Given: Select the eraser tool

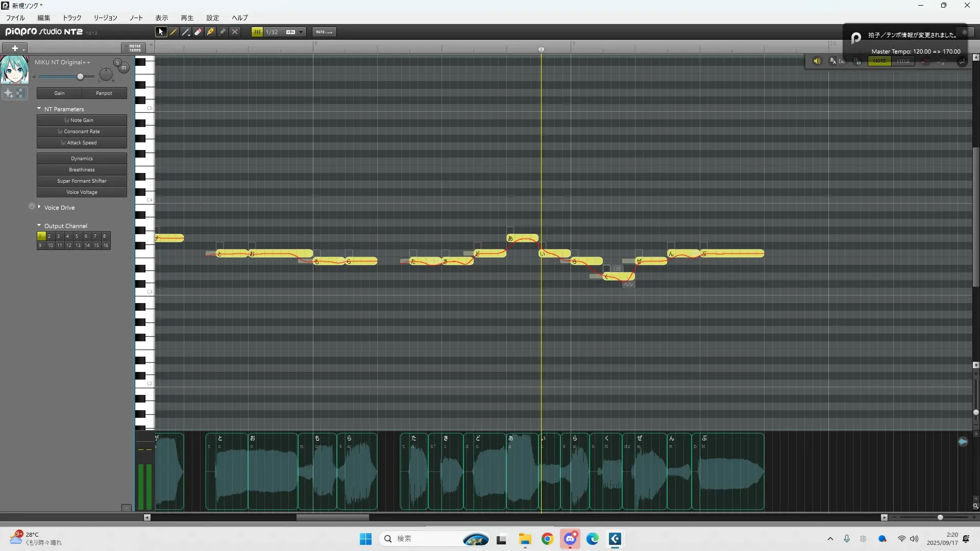Looking at the screenshot, I should 198,32.
